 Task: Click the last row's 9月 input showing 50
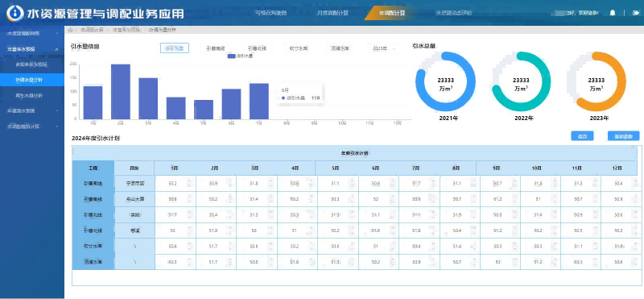pos(498,262)
